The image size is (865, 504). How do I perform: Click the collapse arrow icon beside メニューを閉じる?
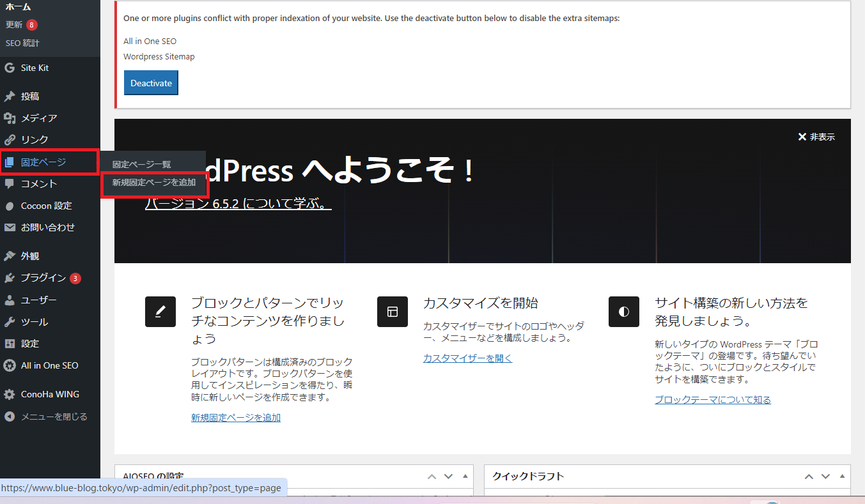(x=10, y=416)
